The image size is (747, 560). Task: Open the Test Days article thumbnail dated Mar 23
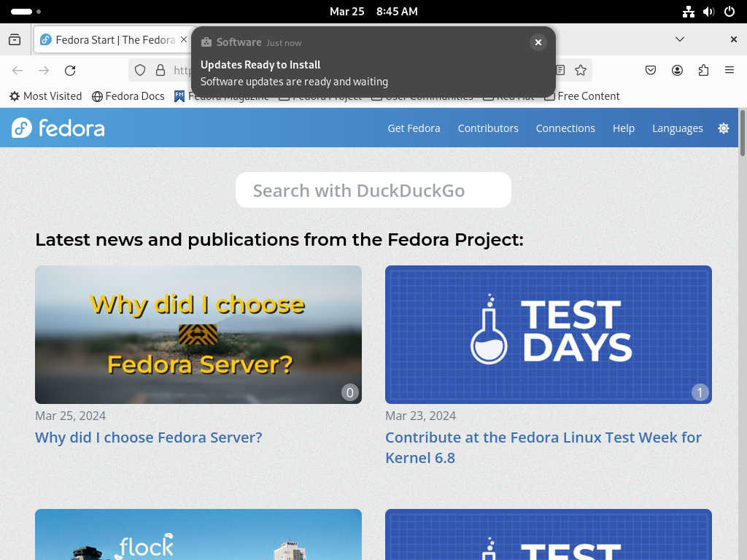(x=549, y=335)
